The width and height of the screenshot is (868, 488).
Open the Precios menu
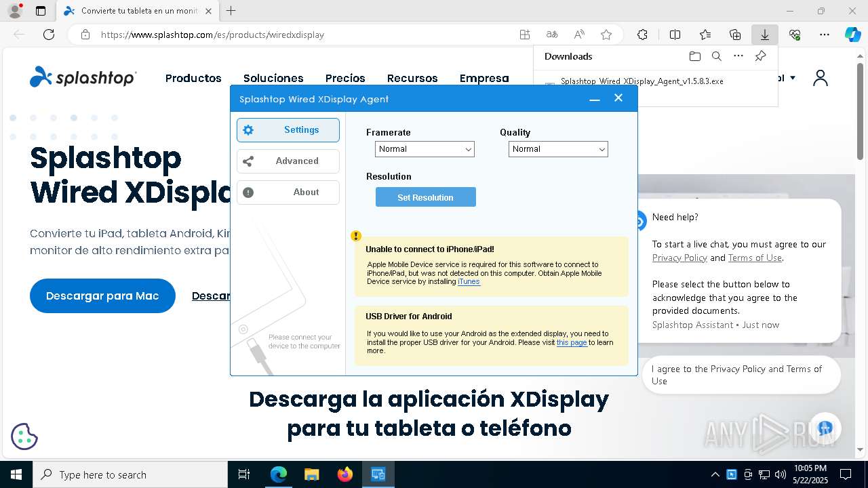[x=345, y=78]
